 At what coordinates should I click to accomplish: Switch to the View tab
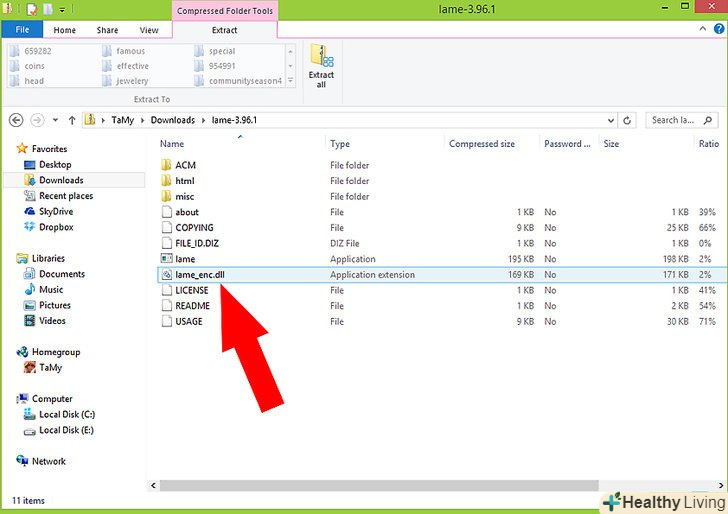point(149,30)
